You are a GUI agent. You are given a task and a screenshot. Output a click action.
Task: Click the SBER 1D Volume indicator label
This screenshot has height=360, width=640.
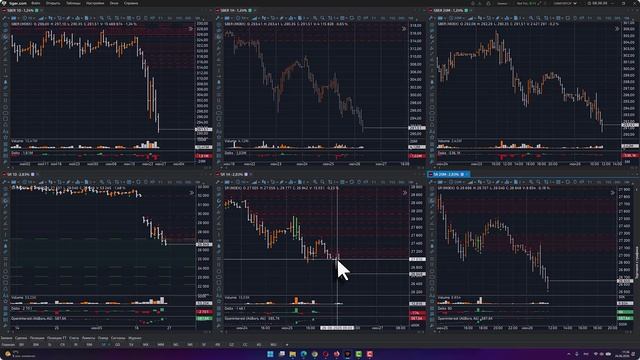(24, 141)
